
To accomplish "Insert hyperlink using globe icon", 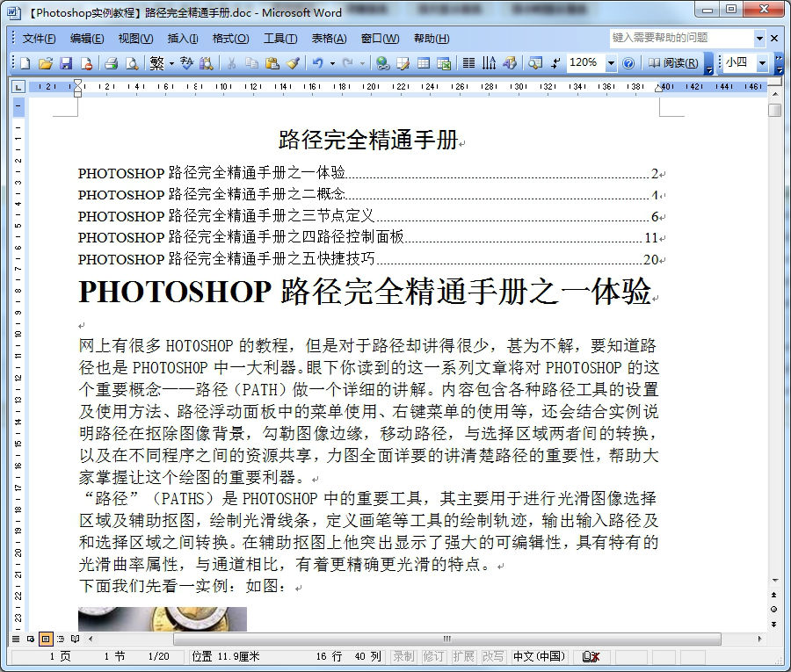I will [382, 63].
